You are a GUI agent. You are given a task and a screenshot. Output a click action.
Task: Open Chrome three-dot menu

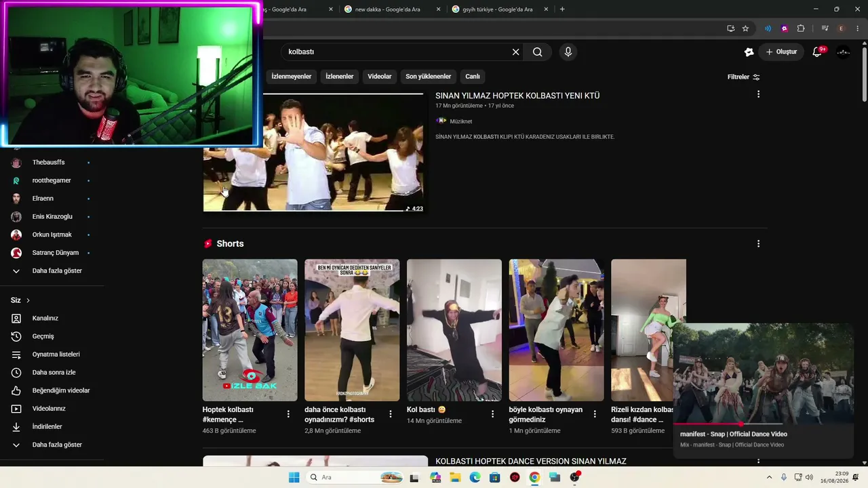pos(858,28)
